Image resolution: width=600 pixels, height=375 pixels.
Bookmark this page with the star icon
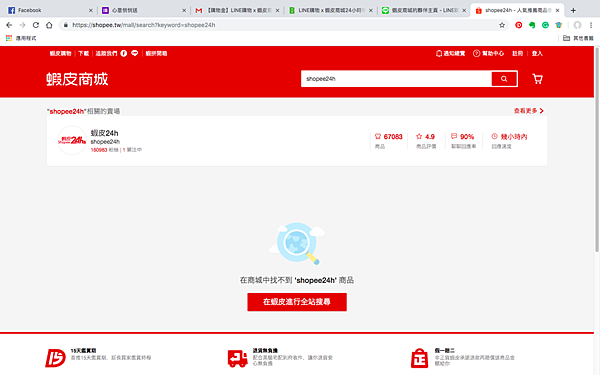[502, 25]
